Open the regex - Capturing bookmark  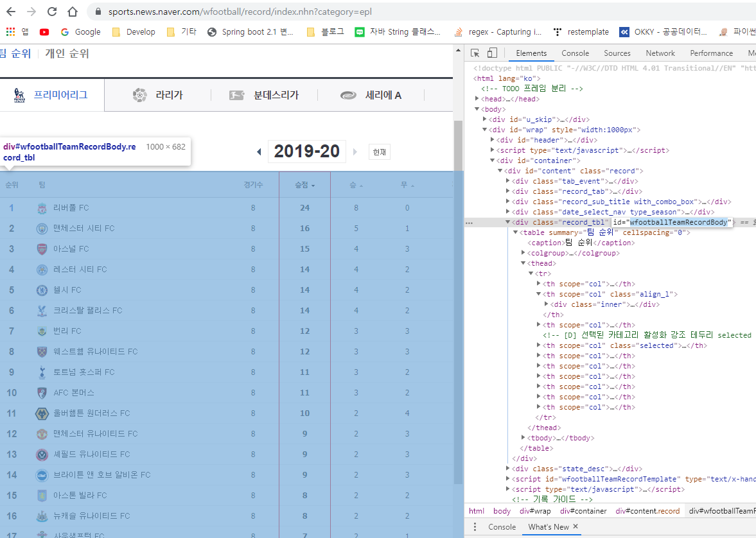[498, 32]
